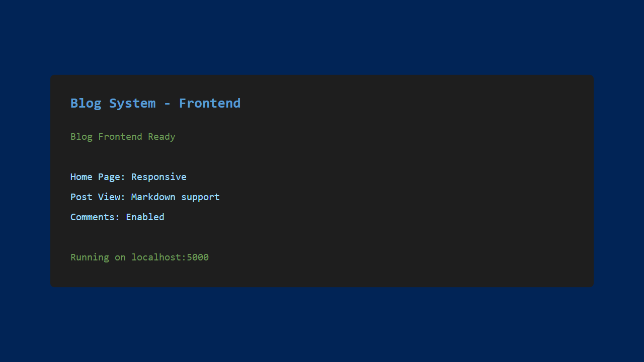Select the "Enabled" value for Comments
The width and height of the screenshot is (644, 362).
click(x=145, y=217)
